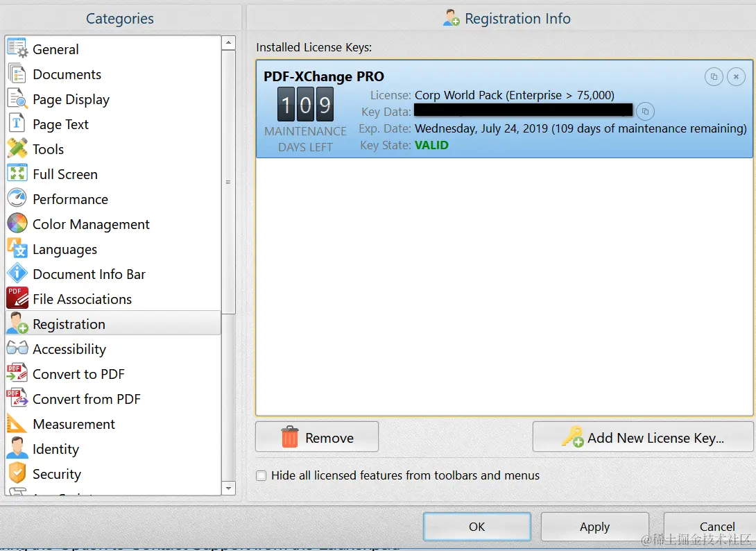Click the VALID key state text
The width and height of the screenshot is (756, 551).
(431, 145)
